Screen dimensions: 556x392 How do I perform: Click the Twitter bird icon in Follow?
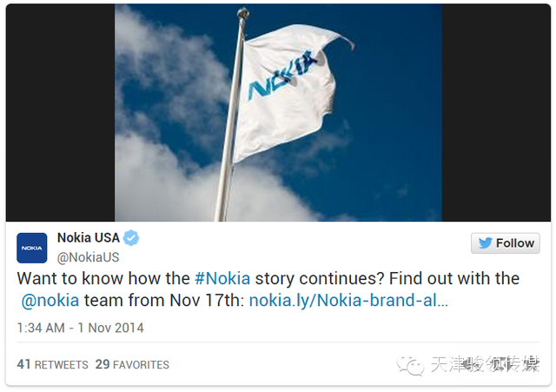click(x=485, y=243)
